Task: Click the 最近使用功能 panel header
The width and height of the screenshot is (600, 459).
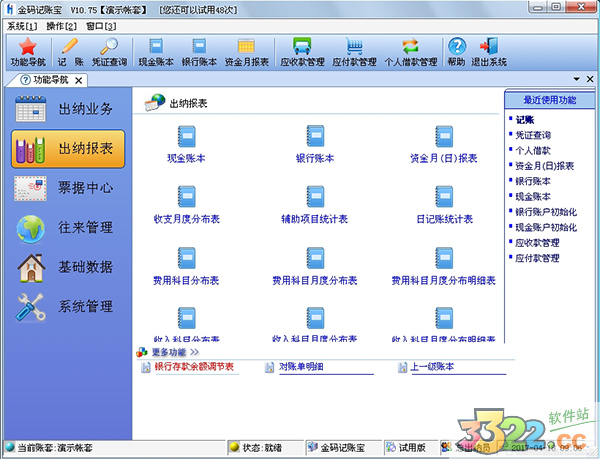Action: coord(549,100)
